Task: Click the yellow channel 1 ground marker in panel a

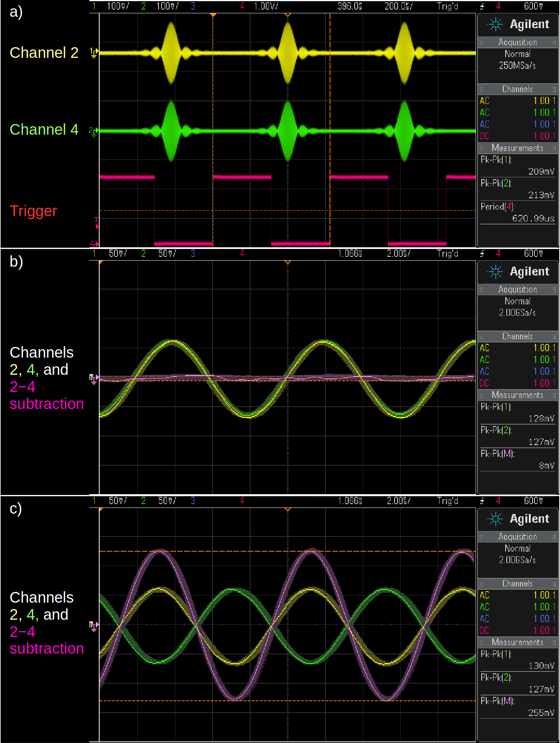Action: pyautogui.click(x=94, y=53)
